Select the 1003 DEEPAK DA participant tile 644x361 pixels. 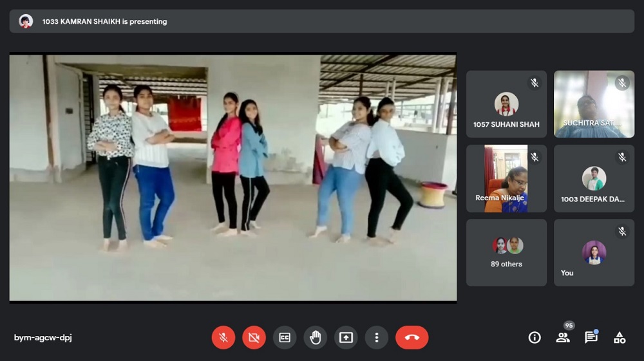coord(594,179)
